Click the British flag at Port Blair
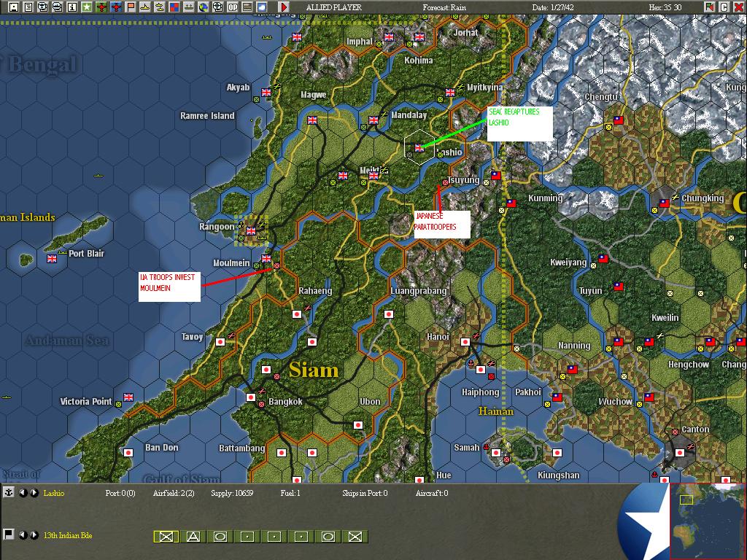Viewport: 747px width, 560px height. click(52, 259)
